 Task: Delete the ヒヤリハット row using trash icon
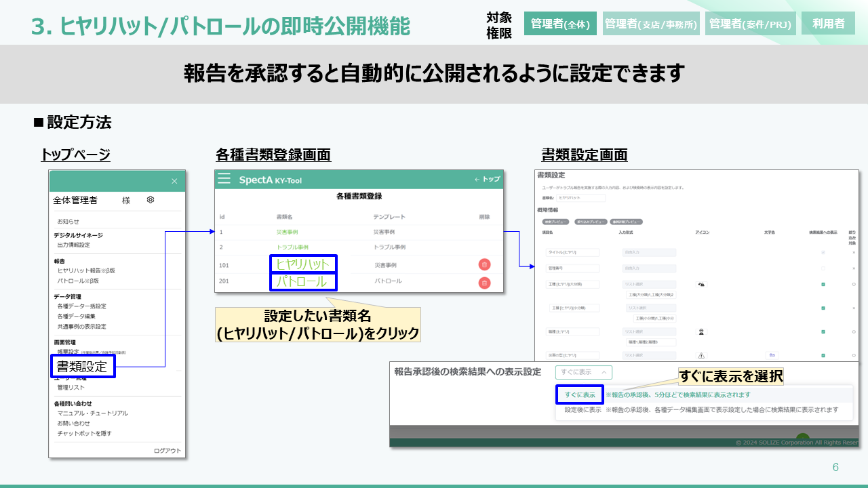[484, 264]
